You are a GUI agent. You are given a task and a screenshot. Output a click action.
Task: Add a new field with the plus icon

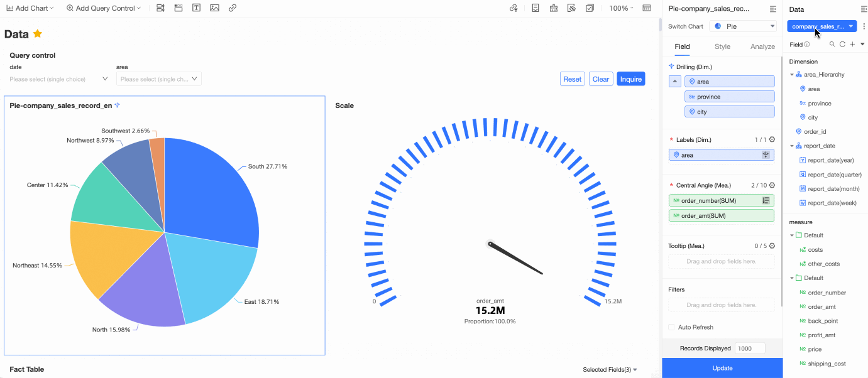point(852,44)
